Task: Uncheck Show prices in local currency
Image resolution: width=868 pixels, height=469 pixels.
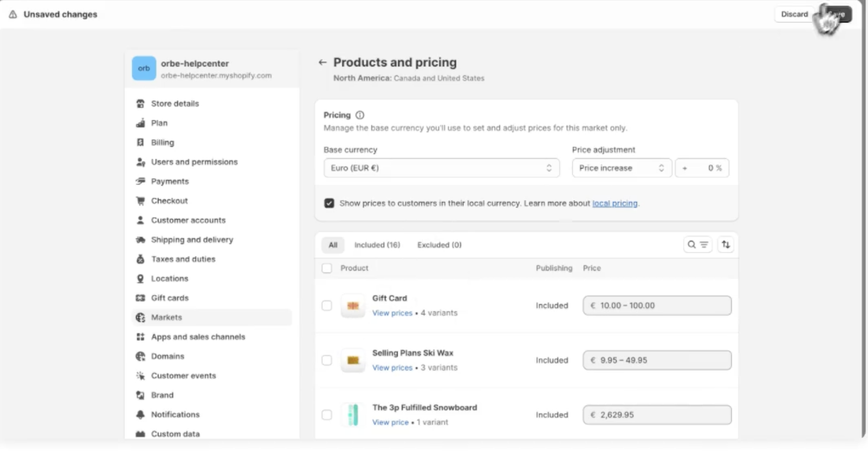Action: click(329, 203)
